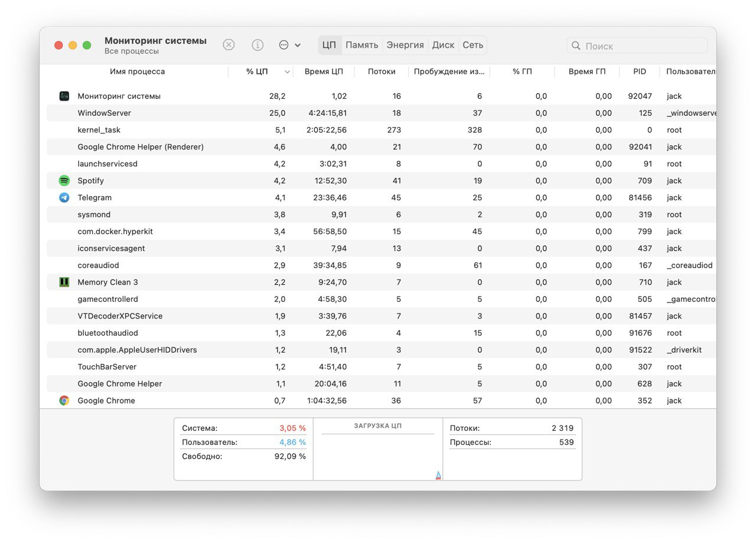Select the Telegram process name

pyautogui.click(x=94, y=198)
